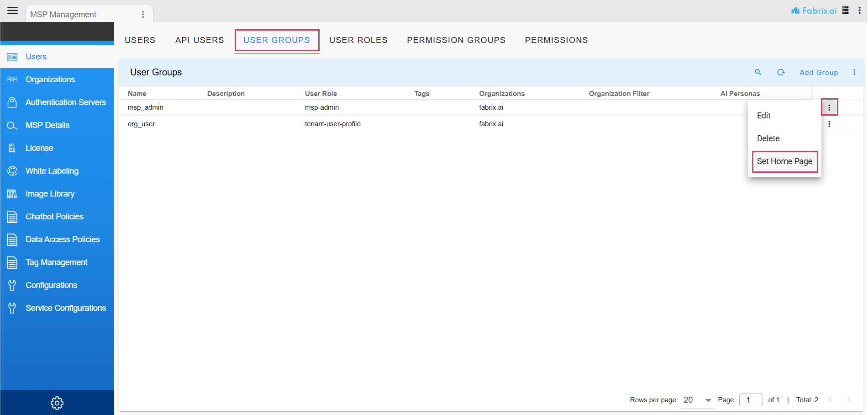This screenshot has height=415, width=868.
Task: Click the Add Group link
Action: pyautogui.click(x=819, y=72)
